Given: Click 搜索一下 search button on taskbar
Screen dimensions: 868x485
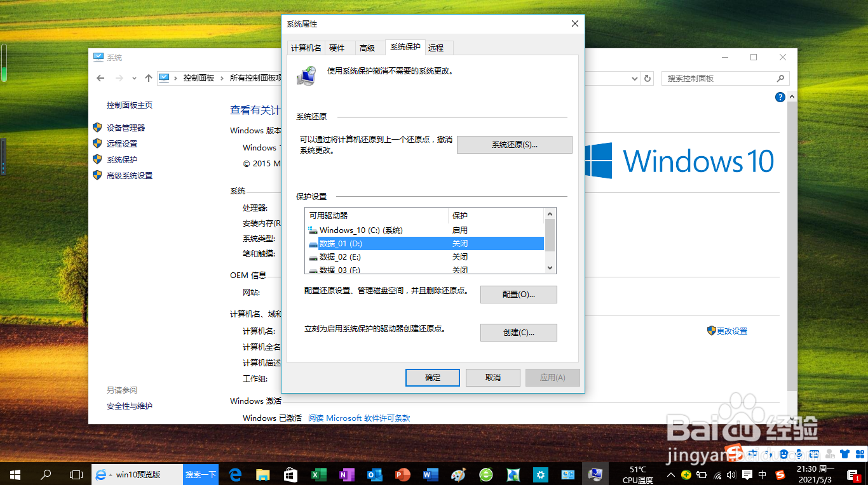Looking at the screenshot, I should coord(201,474).
